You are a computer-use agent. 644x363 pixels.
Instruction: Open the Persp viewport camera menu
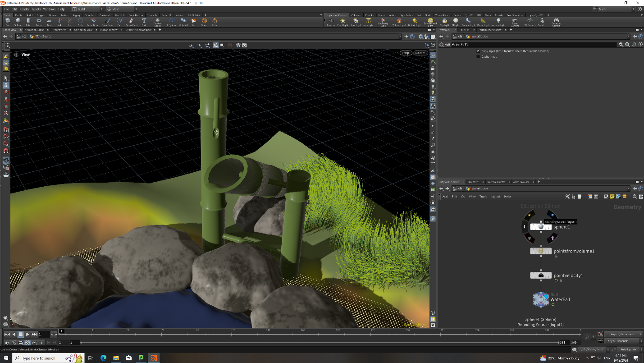[x=406, y=53]
